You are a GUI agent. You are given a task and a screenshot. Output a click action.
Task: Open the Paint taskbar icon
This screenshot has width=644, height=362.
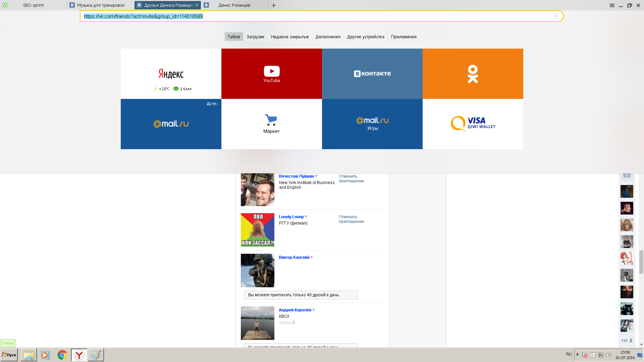point(96,355)
